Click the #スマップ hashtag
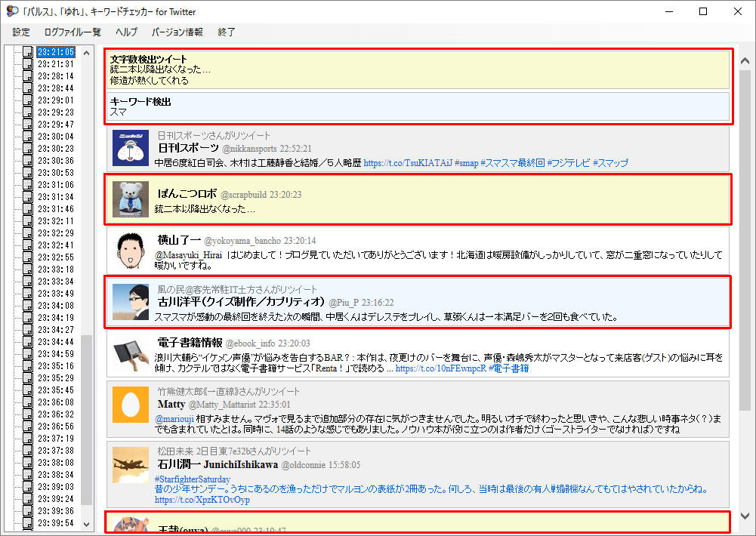The image size is (756, 536). tap(610, 163)
